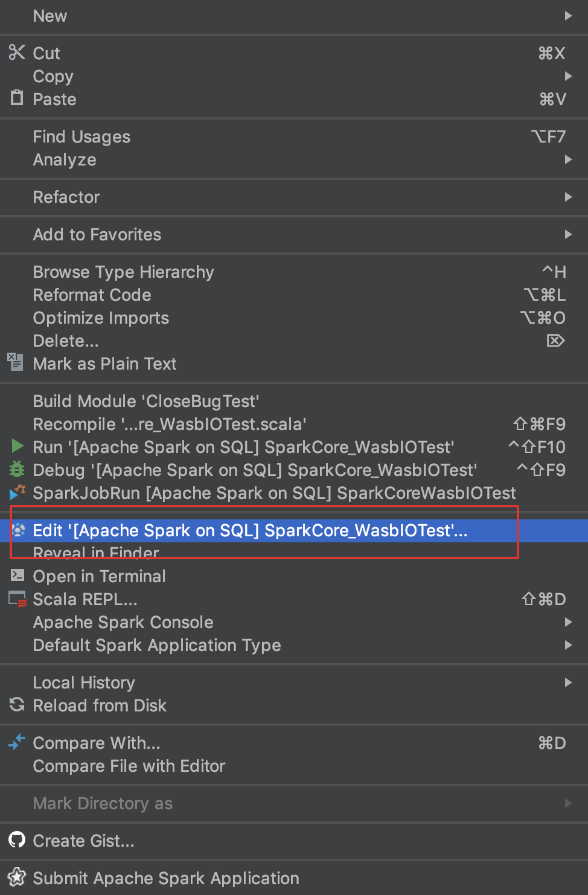Click the Cut scissors icon
Viewport: 588px width, 895px height.
click(x=17, y=53)
